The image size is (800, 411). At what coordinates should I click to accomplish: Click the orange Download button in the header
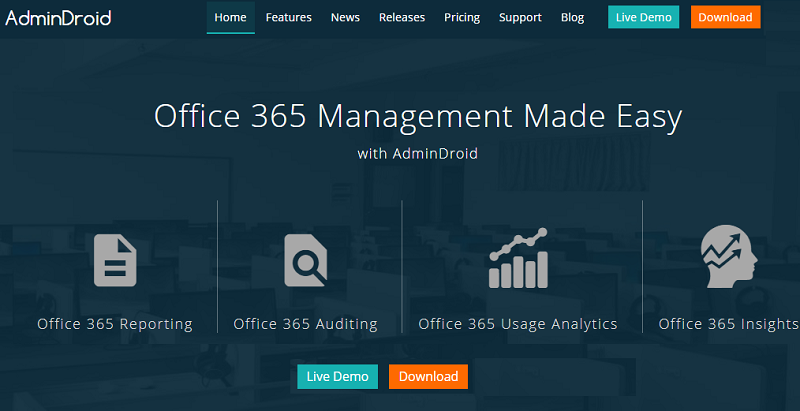(726, 17)
